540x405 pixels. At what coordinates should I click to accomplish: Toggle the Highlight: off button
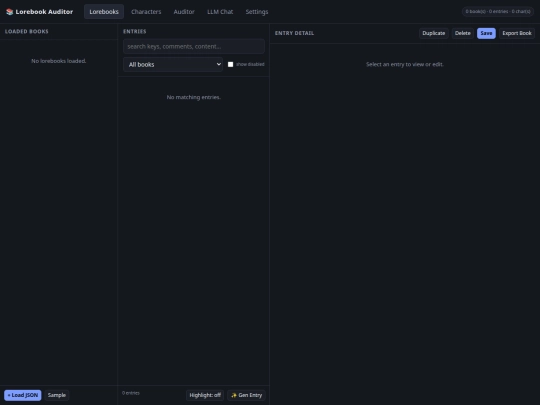205,395
